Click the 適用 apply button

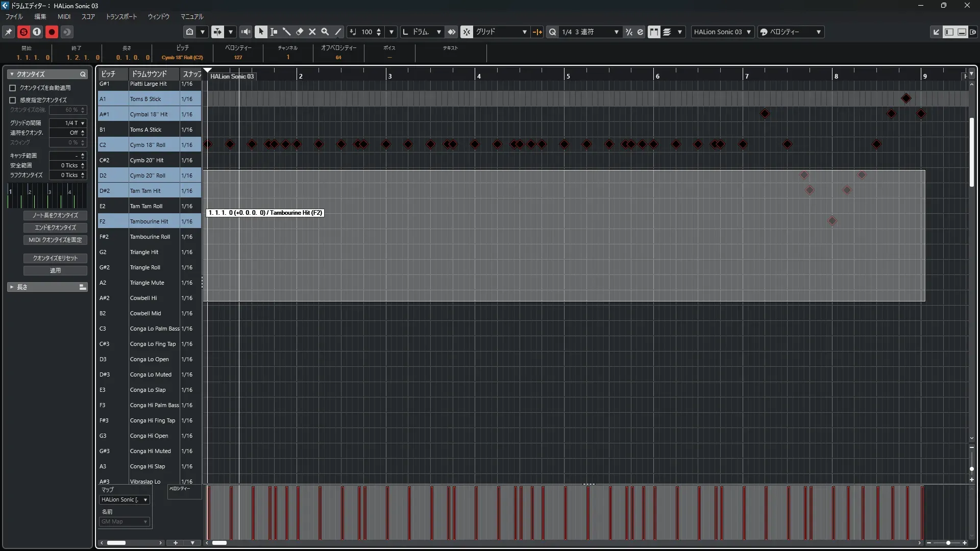click(55, 270)
